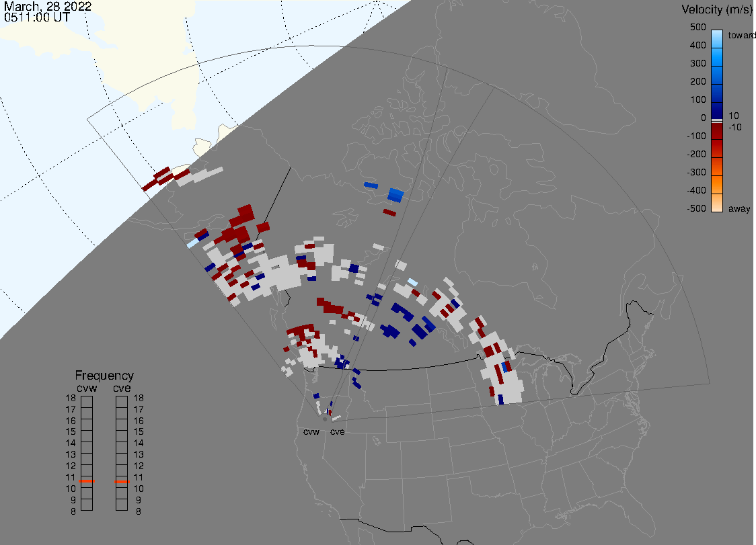Click the cve radar station label on map
This screenshot has width=756, height=545.
click(x=338, y=431)
